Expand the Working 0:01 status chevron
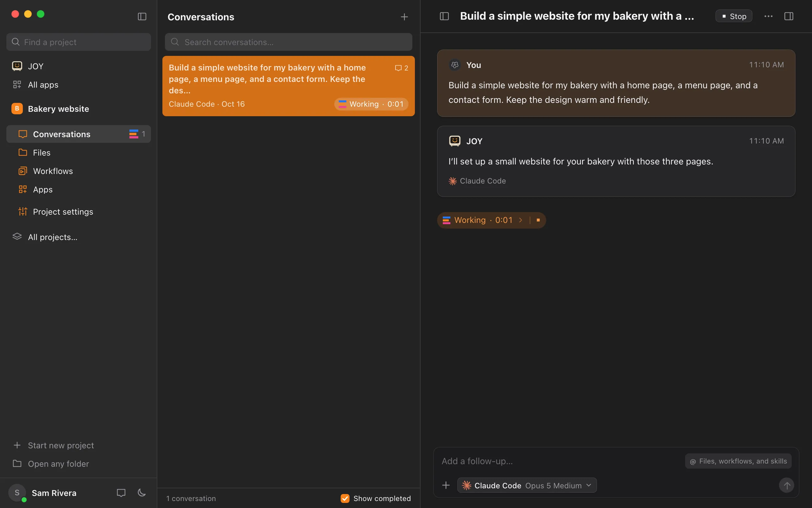 click(521, 220)
